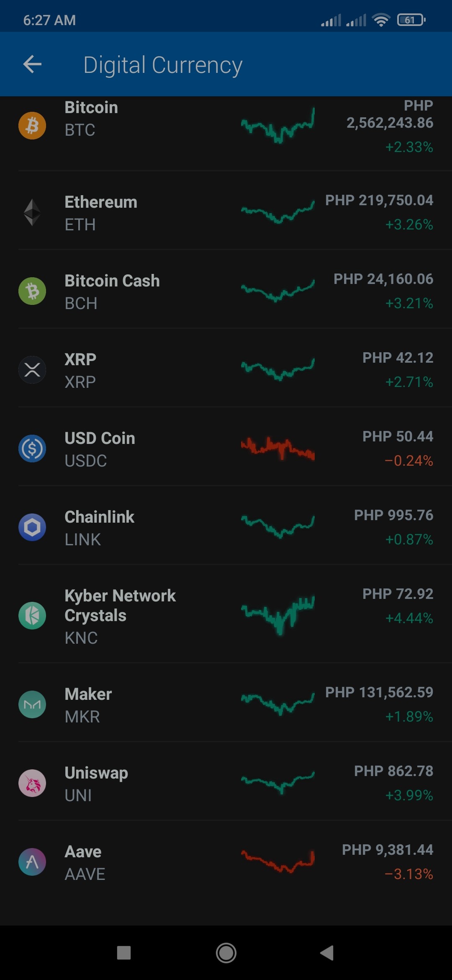Viewport: 452px width, 980px height.
Task: Open the Bitcoin price sparkline chart
Action: click(278, 126)
